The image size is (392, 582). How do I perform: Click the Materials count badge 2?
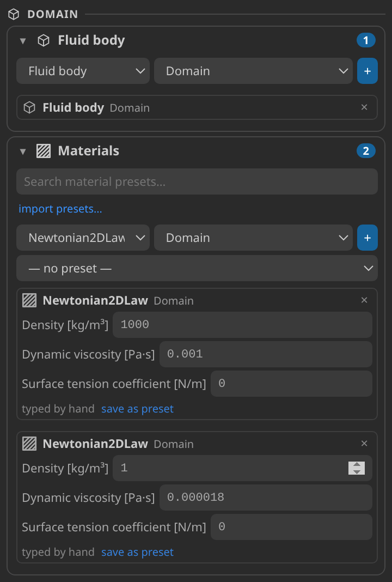[x=366, y=151]
